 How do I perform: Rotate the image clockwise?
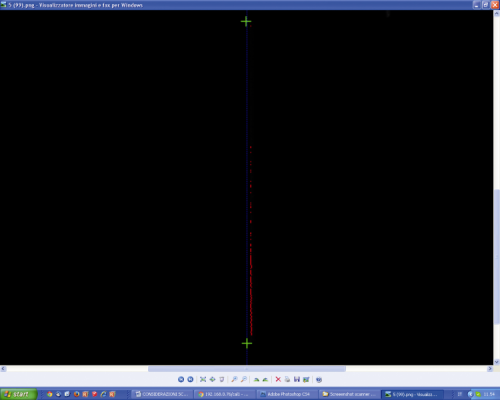256,379
